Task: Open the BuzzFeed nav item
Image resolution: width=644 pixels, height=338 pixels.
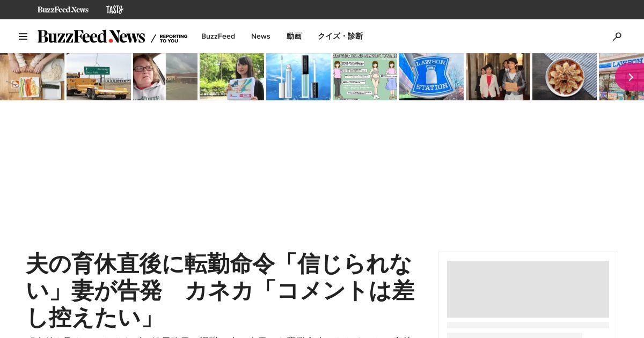Action: (218, 36)
